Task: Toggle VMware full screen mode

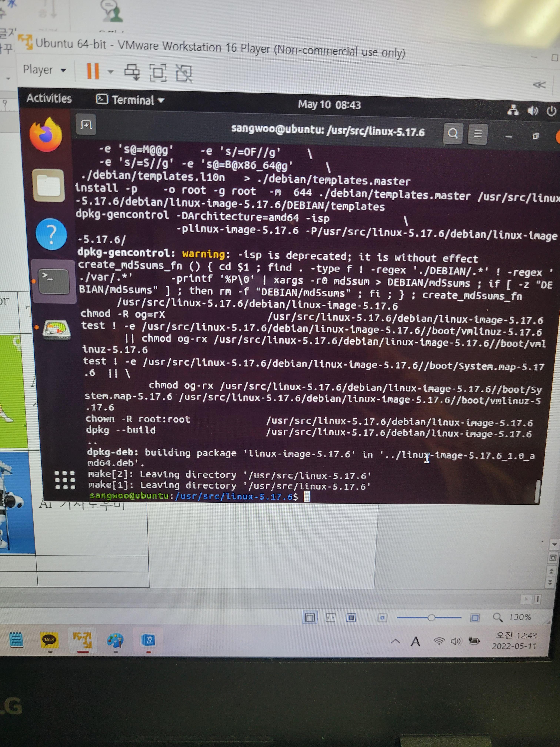Action: click(x=158, y=73)
